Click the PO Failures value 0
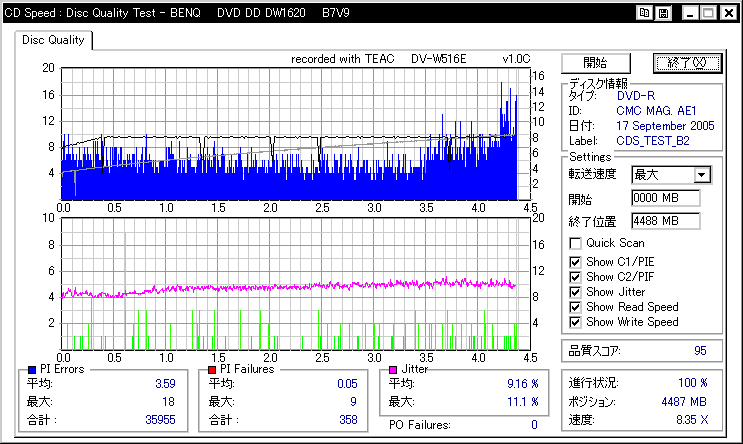This screenshot has width=743, height=444. click(x=534, y=425)
